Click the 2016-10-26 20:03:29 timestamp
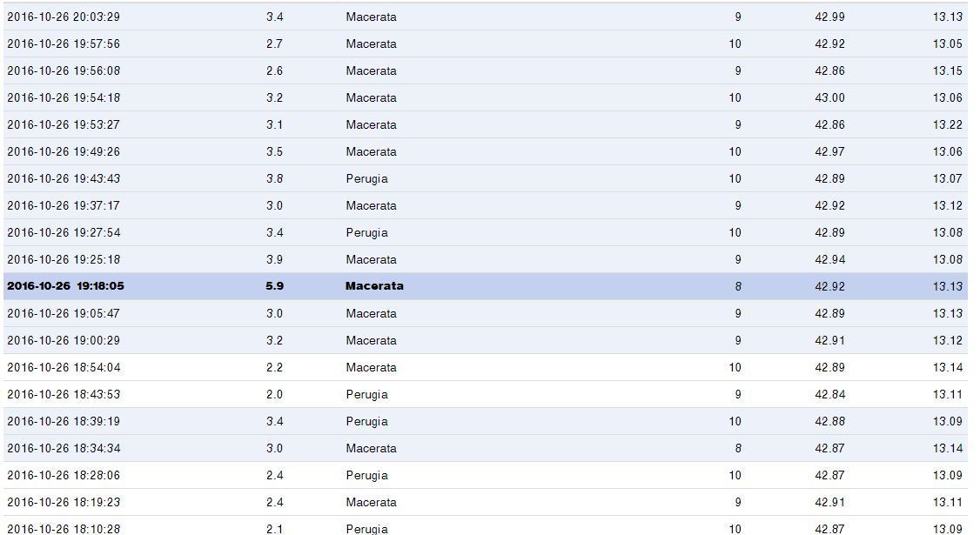Viewport: 980px width, 535px height. tap(64, 17)
